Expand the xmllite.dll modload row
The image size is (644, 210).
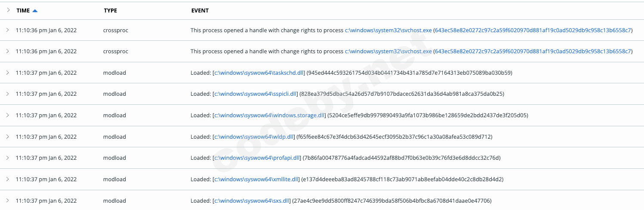point(8,179)
